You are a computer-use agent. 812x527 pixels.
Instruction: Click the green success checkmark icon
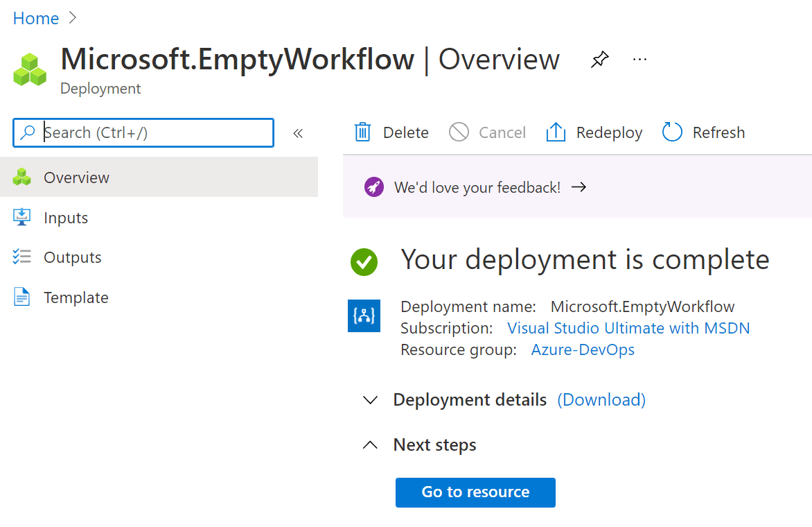(x=364, y=261)
